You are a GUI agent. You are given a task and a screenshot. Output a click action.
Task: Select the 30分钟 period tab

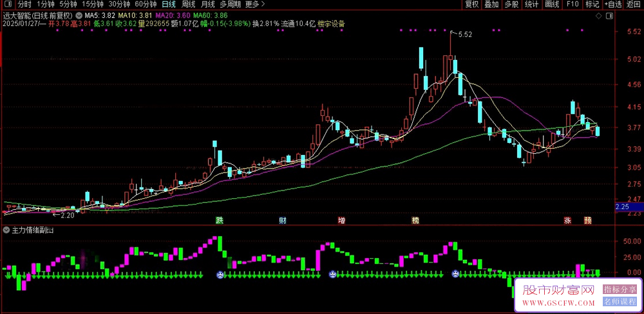(x=119, y=5)
